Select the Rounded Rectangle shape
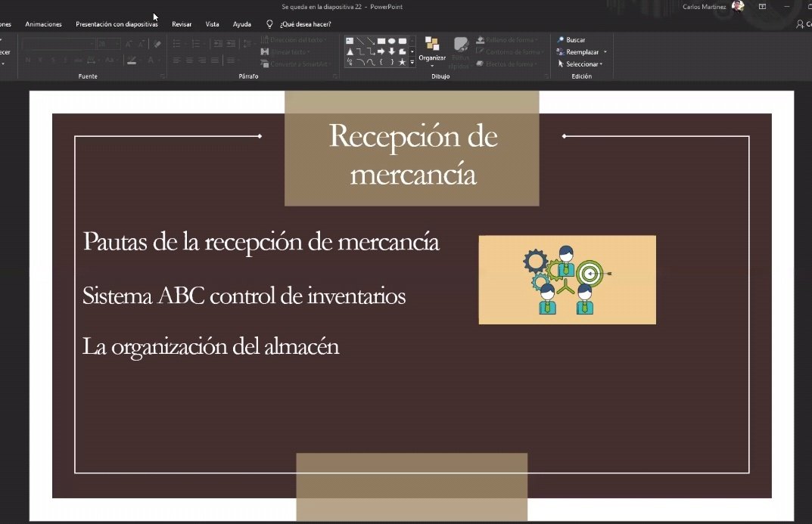 (x=403, y=41)
